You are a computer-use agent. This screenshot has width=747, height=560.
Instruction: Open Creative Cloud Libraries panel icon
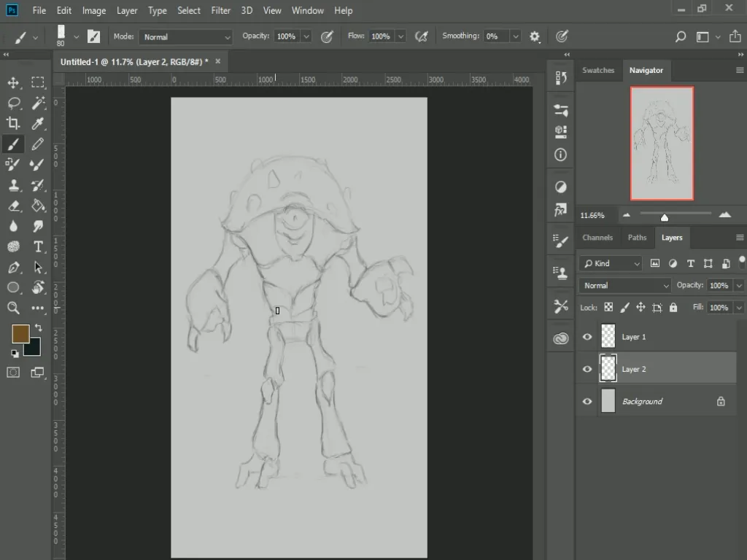(561, 338)
